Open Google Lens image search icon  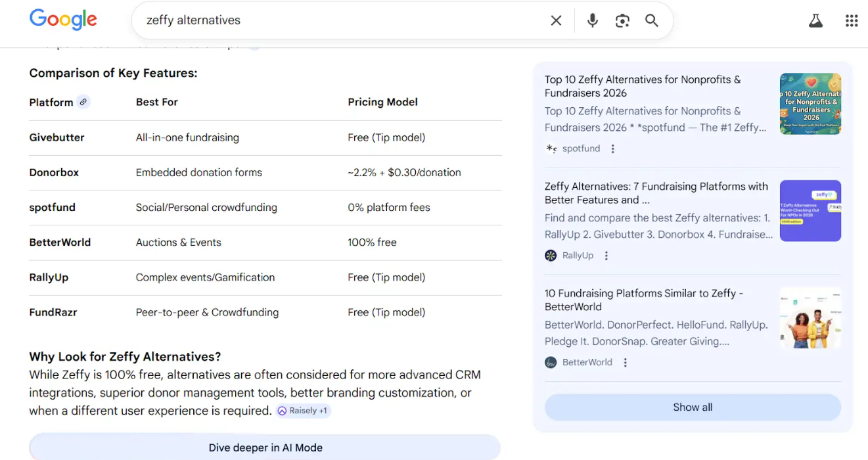point(622,20)
